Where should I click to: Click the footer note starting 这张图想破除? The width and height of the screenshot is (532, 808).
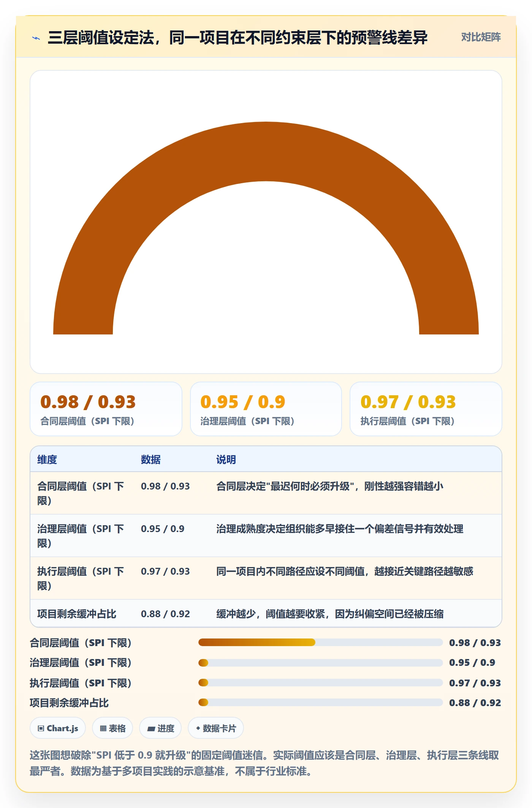click(264, 763)
